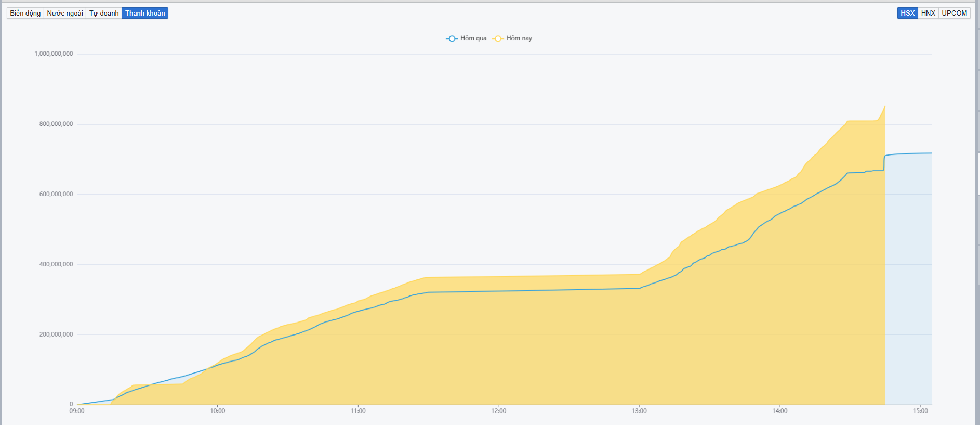
Task: Click the 12:00 mark on the time axis
Action: pos(499,411)
